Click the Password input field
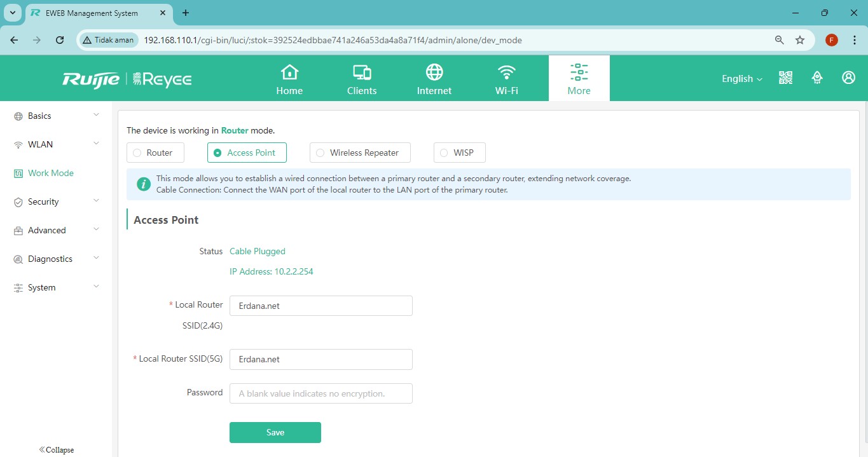The image size is (868, 457). pos(320,393)
